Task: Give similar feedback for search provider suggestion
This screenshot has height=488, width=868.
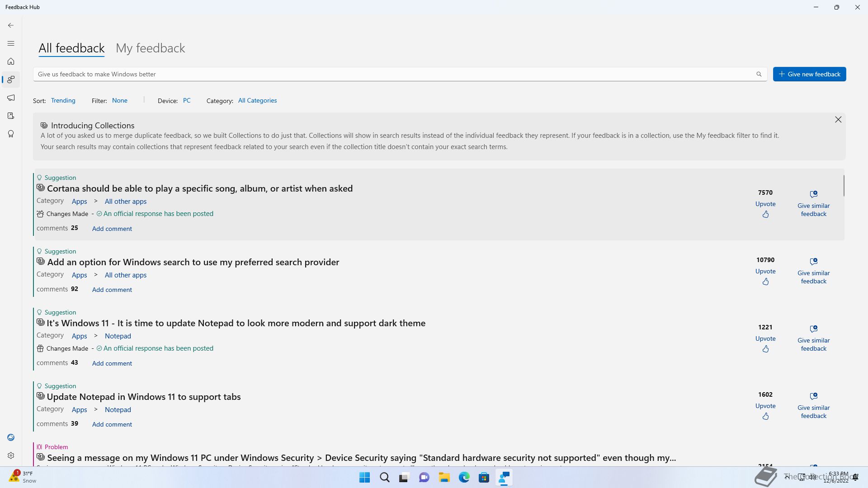Action: pyautogui.click(x=814, y=271)
